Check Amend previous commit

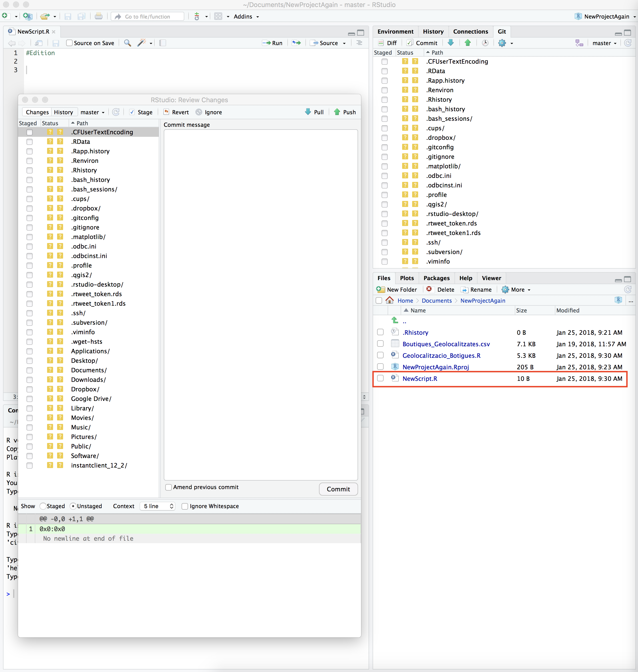click(168, 487)
